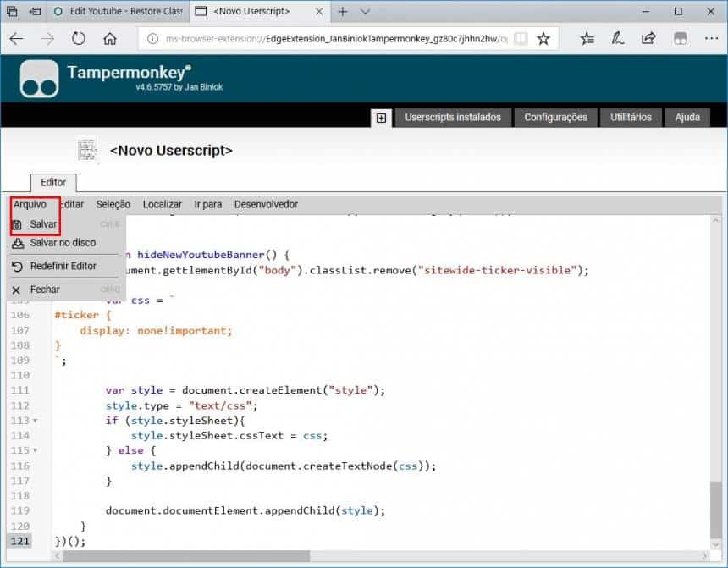
Task: Choose Salvar in the Arquivo menu
Action: (x=66, y=224)
